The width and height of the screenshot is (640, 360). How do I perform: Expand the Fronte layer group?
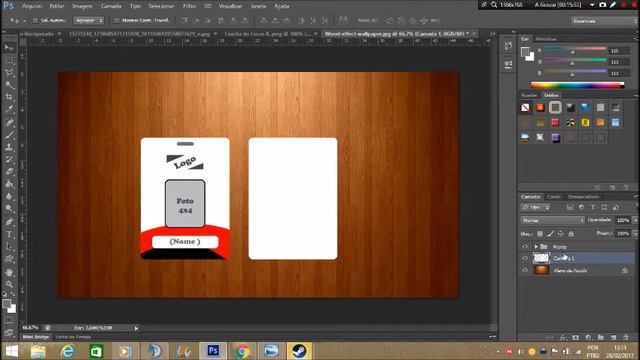pos(536,247)
